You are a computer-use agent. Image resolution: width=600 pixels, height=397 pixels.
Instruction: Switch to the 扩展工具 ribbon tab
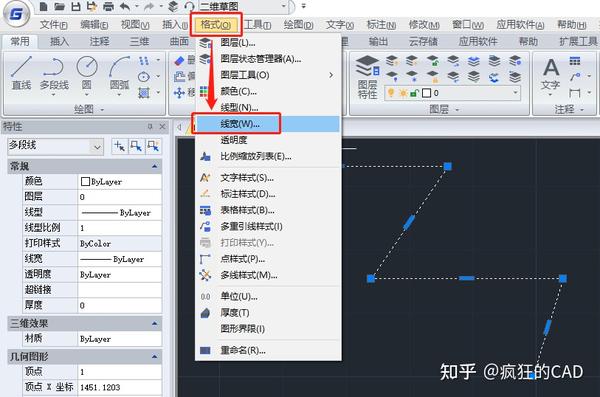click(578, 41)
